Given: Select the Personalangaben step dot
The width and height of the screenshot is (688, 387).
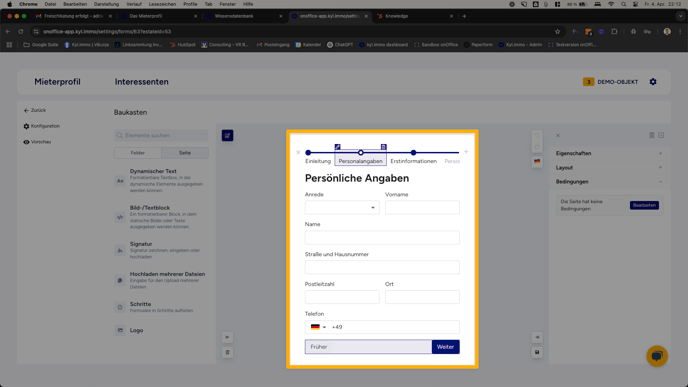Looking at the screenshot, I should pyautogui.click(x=361, y=153).
